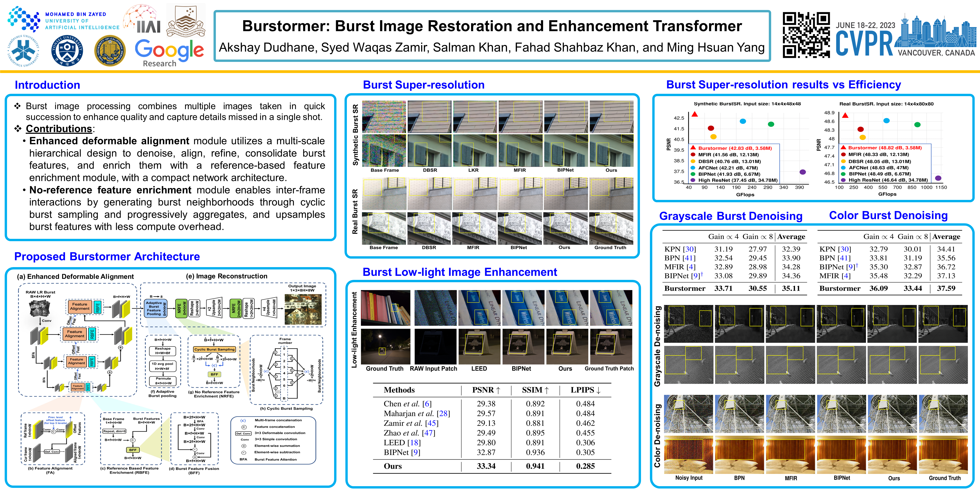Click the Yonsei University round seal
The height and width of the screenshot is (490, 980).
click(x=67, y=51)
